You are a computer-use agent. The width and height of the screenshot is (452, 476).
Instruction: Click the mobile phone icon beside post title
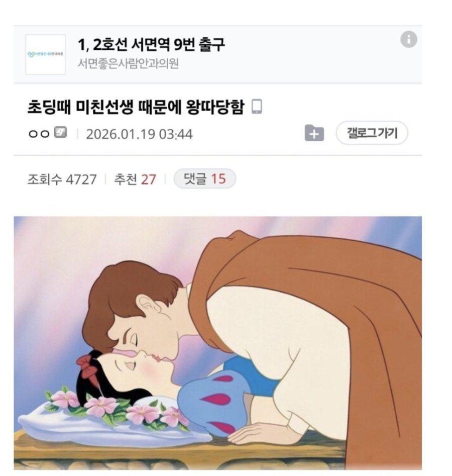coord(257,107)
